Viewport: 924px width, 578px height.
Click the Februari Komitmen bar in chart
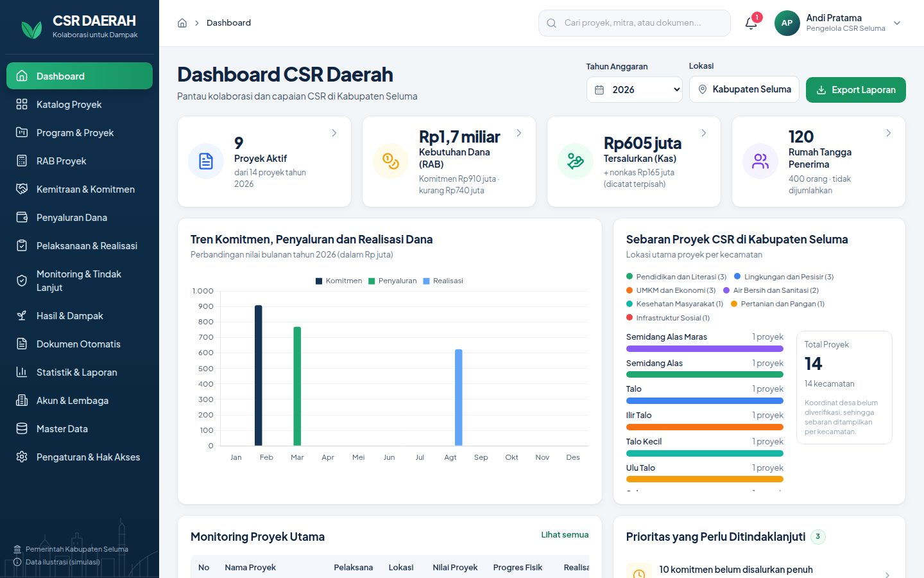click(x=259, y=376)
